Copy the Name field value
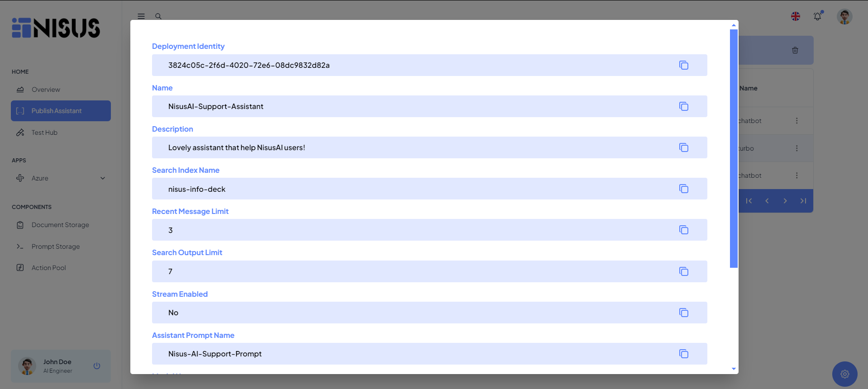Screen dimensions: 868x389 683,106
